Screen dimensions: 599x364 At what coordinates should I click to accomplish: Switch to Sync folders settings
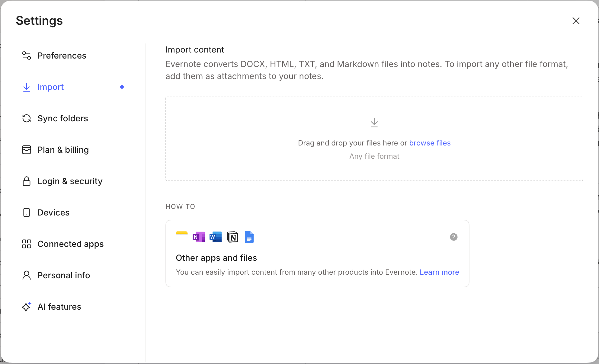[x=62, y=118]
